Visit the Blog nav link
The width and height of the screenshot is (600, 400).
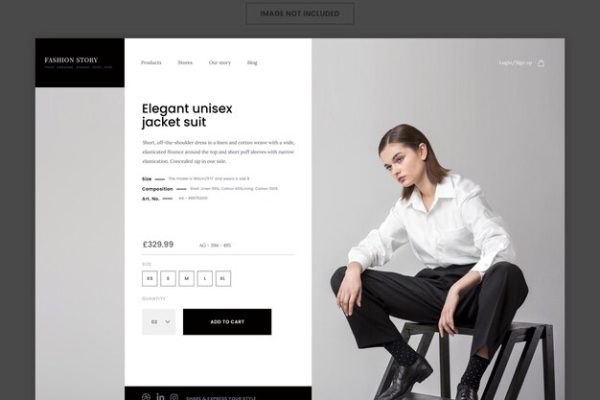pyautogui.click(x=252, y=62)
